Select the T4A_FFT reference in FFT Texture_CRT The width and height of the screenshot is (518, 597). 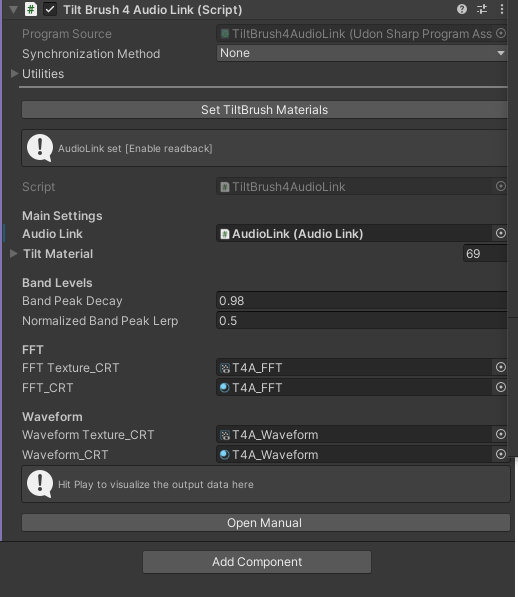pos(355,368)
